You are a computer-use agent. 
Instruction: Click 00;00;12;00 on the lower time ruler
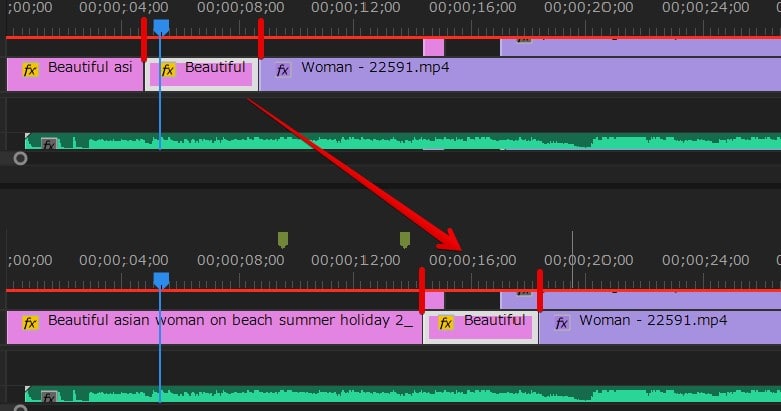(x=356, y=260)
